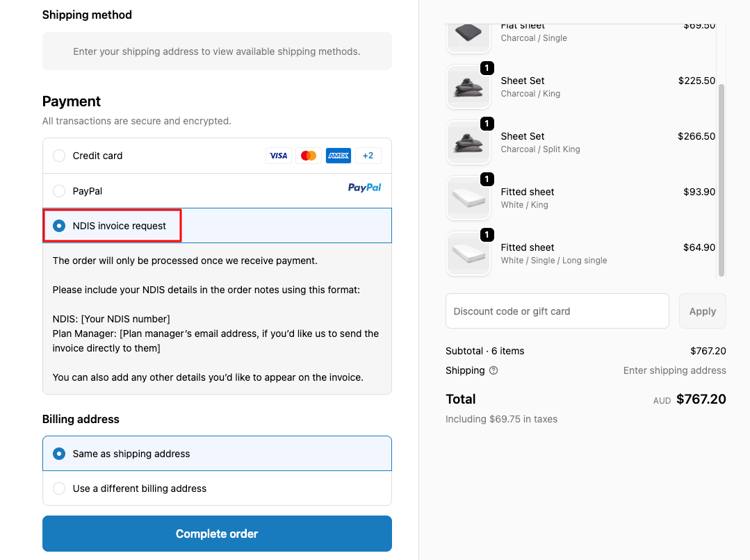Click the +2 extra payment methods badge
This screenshot has height=560, width=750.
tap(368, 155)
